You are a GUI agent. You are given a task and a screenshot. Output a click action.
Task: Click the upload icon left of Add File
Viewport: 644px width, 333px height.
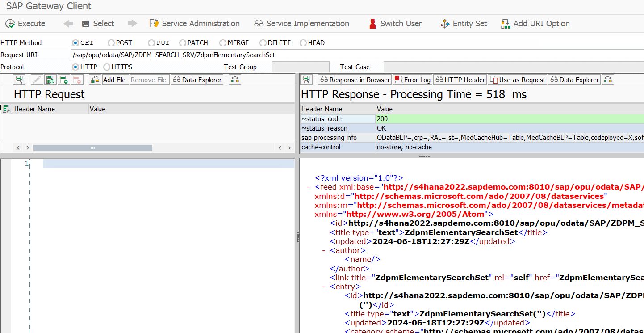(95, 80)
